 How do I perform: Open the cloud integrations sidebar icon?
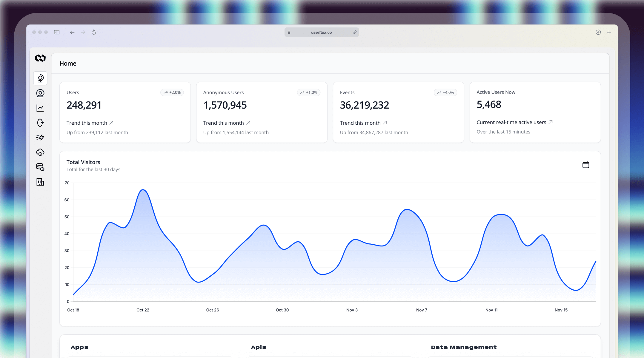[40, 152]
